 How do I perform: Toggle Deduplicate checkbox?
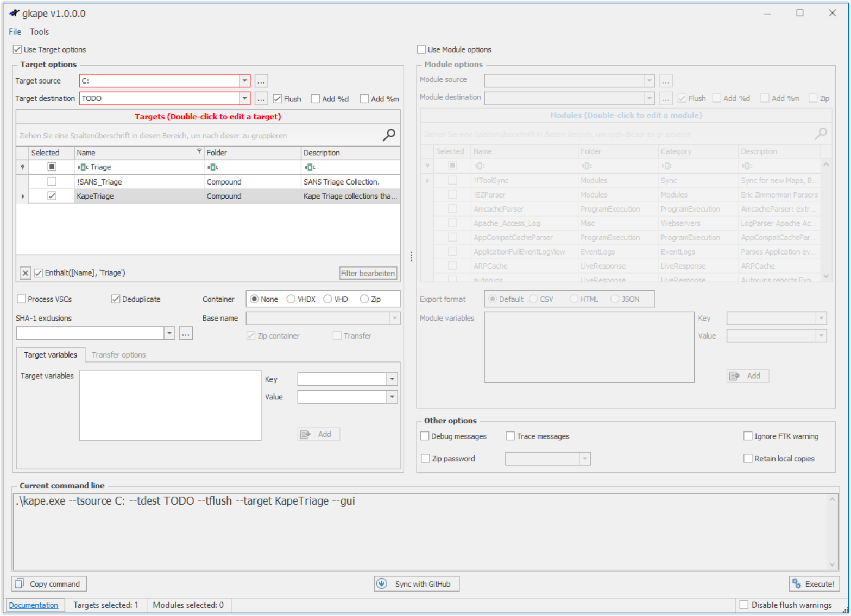(116, 299)
